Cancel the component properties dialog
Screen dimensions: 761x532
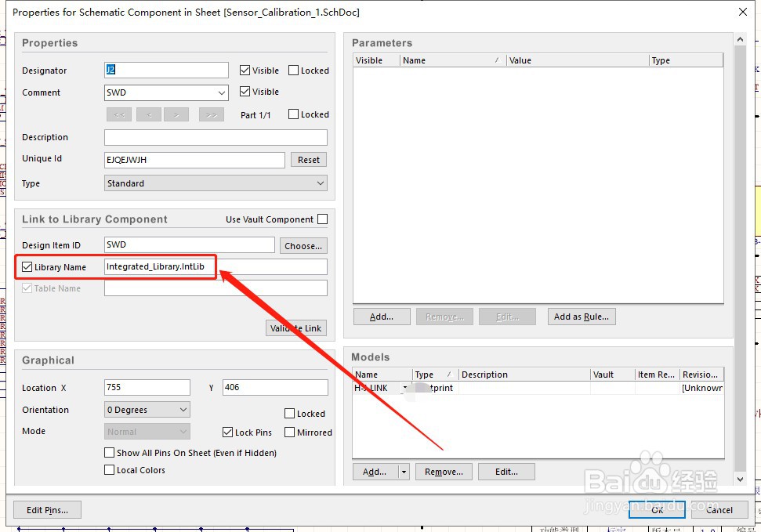pos(719,510)
